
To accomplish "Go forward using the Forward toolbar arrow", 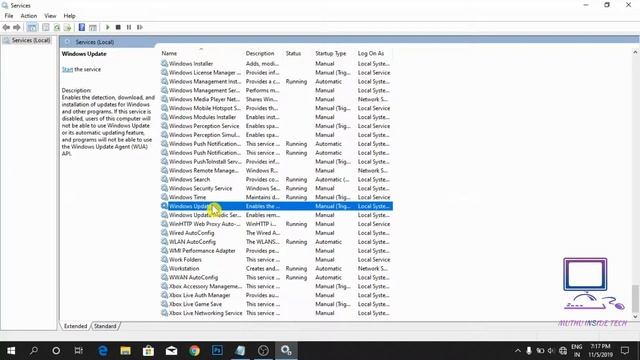I will click(x=17, y=27).
